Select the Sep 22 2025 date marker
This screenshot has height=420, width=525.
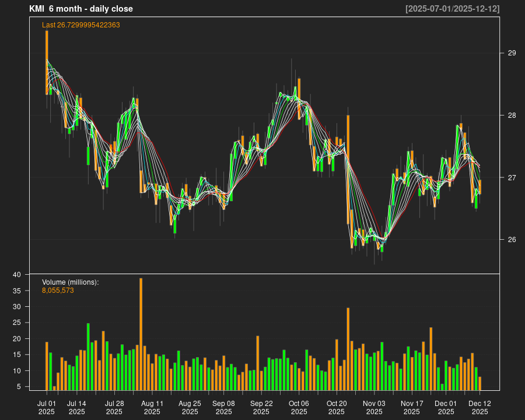point(261,407)
